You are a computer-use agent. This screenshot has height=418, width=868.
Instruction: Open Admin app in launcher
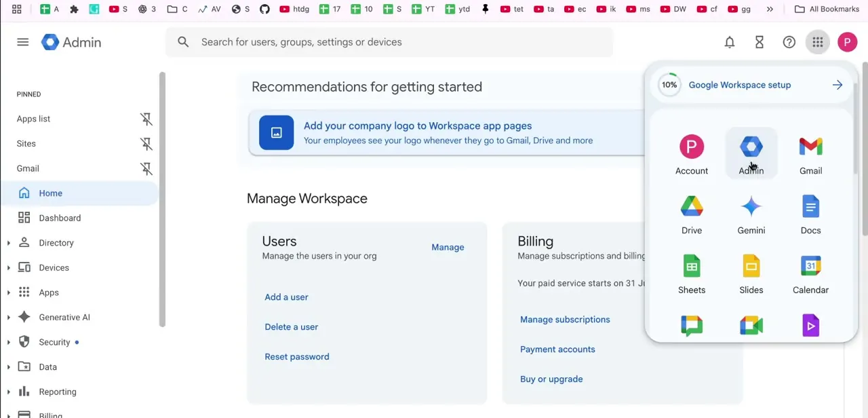[x=751, y=155]
